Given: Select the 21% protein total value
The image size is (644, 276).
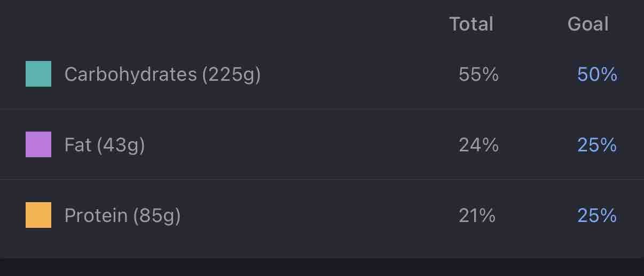Looking at the screenshot, I should click(477, 216).
